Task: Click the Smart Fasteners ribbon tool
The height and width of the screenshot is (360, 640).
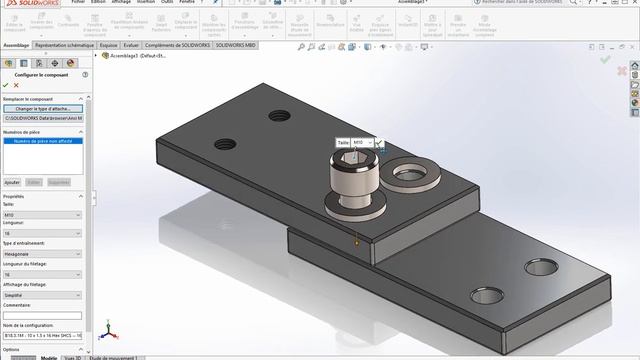Action: pos(161,22)
